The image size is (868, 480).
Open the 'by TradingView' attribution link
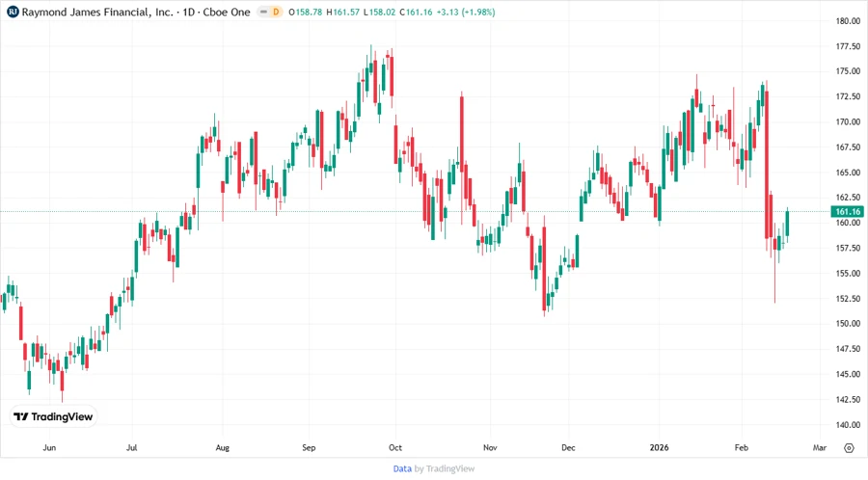(445, 469)
